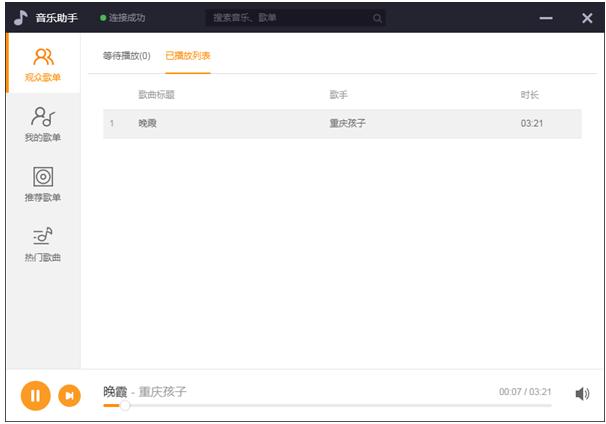The height and width of the screenshot is (424, 606).
Task: Click the 歌曲标题 column header
Action: coord(157,95)
